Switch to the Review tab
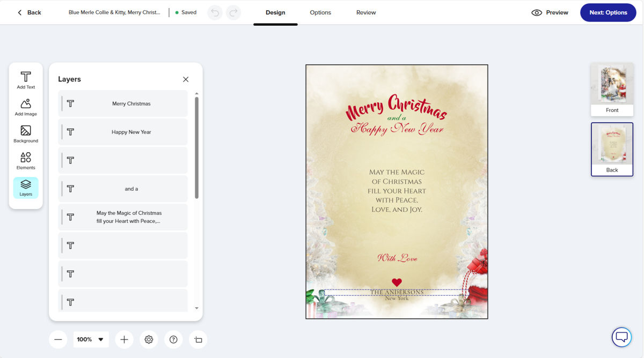Screen dimensions: 644x358 (366, 12)
